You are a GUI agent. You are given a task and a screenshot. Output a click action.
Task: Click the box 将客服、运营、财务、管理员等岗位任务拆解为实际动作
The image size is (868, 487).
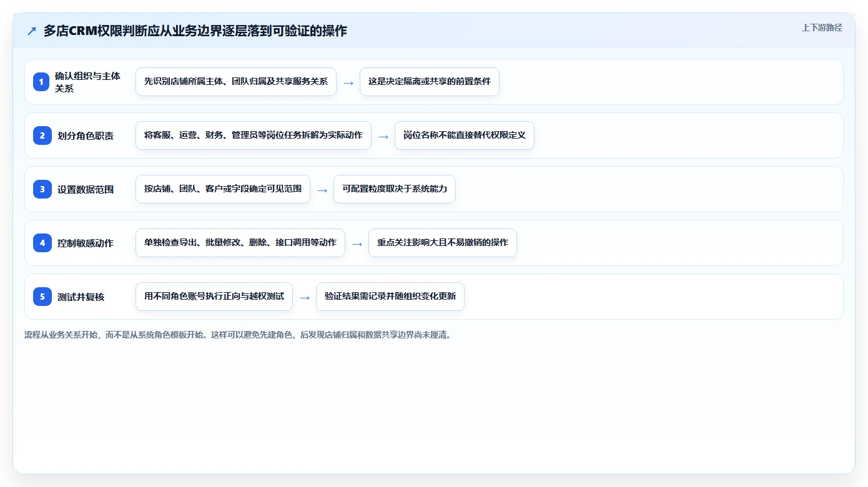(x=254, y=135)
